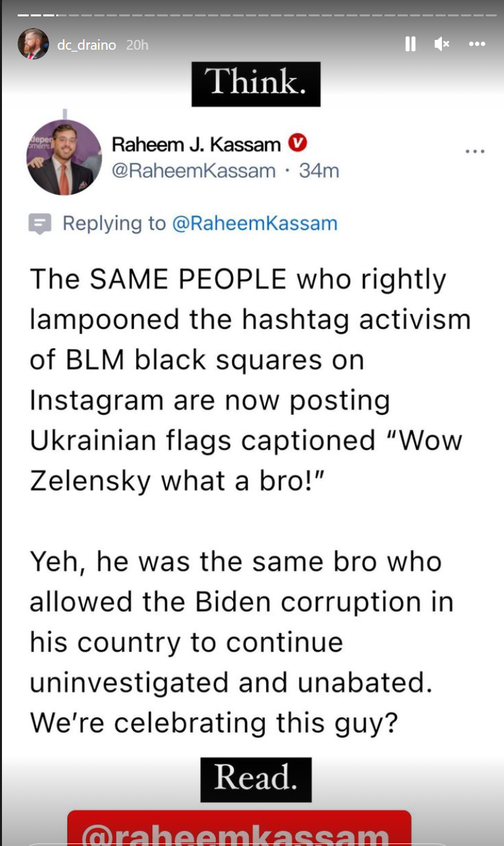Open dc_draino's profile picture
Screen dimensions: 504x846
point(33,44)
